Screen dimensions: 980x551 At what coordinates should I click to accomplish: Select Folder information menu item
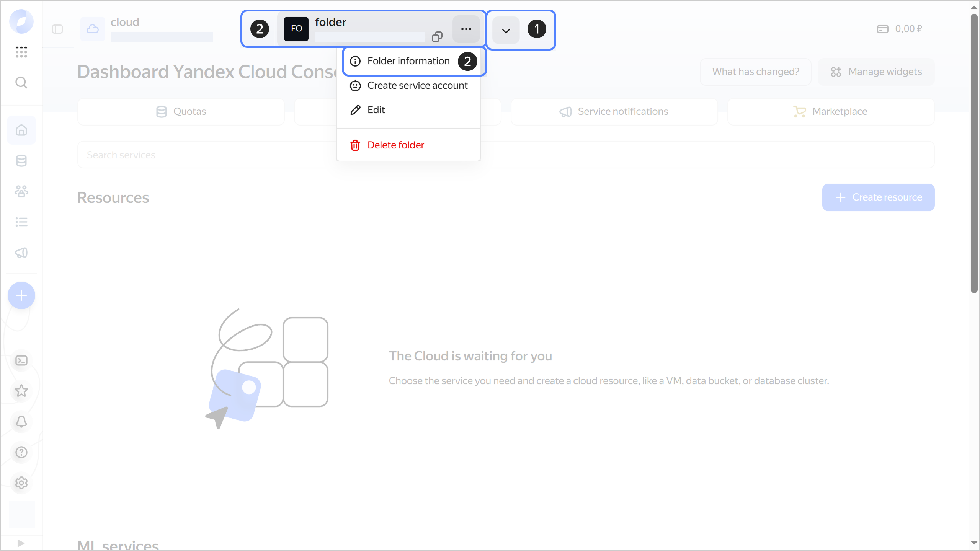point(408,61)
